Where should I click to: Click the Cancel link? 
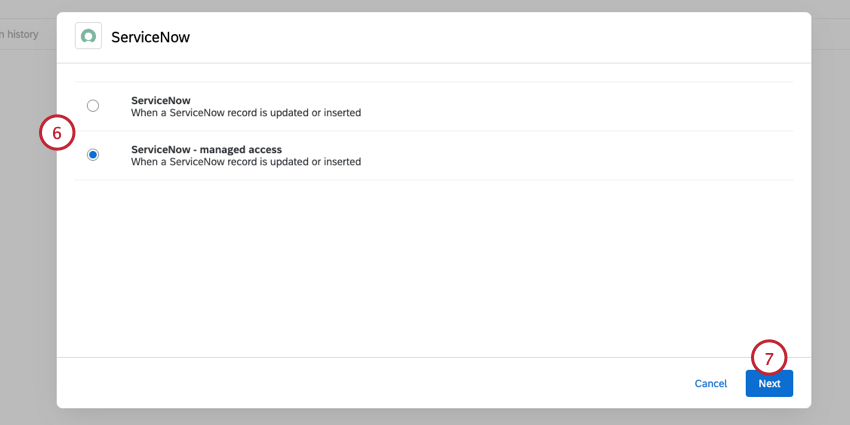710,383
